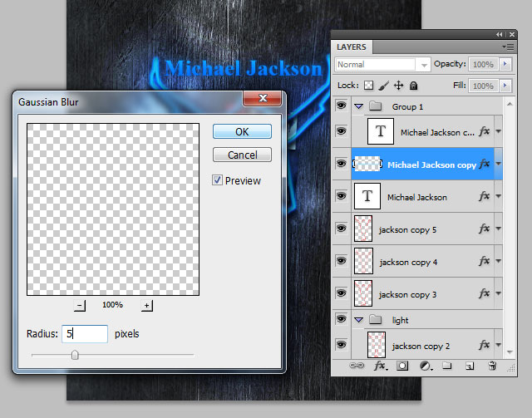Hide Group 1 visibility
Screen dimensions: 532x418
(341, 106)
